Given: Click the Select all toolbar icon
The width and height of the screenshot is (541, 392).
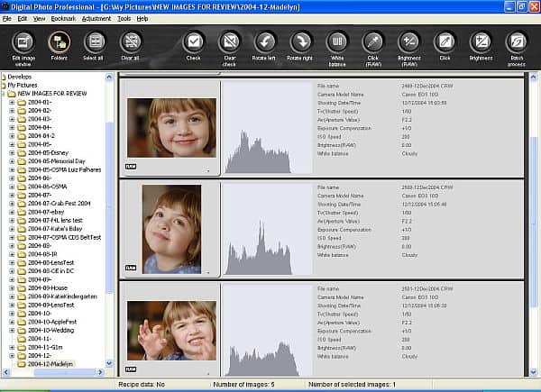Looking at the screenshot, I should tap(94, 42).
